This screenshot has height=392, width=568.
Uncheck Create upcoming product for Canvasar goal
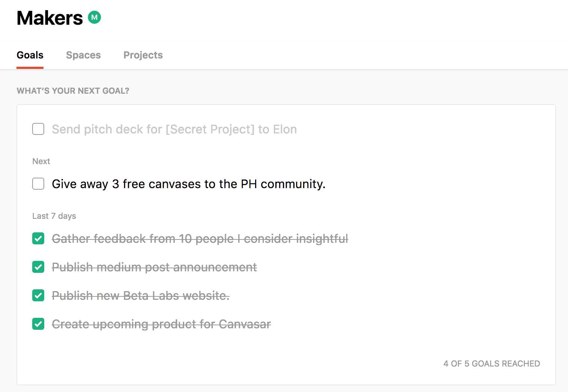(38, 324)
